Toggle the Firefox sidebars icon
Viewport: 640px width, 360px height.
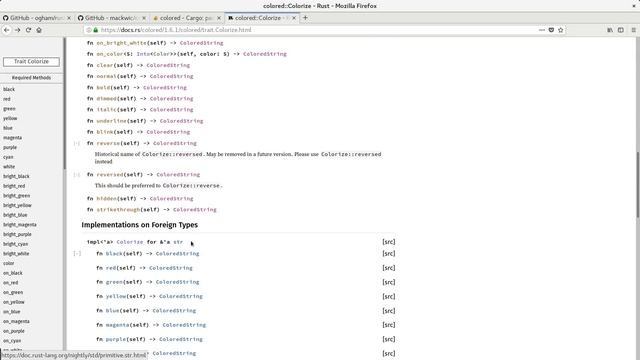tap(621, 30)
